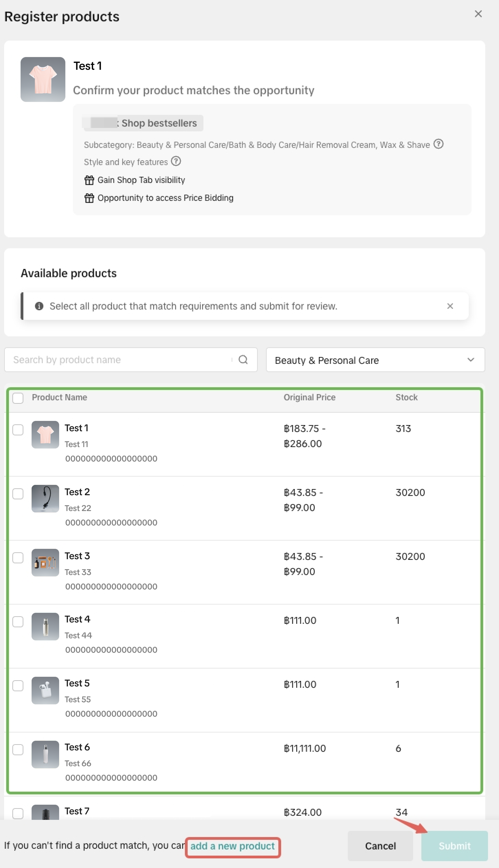
Task: Check the Test 1 product checkbox
Action: click(18, 430)
